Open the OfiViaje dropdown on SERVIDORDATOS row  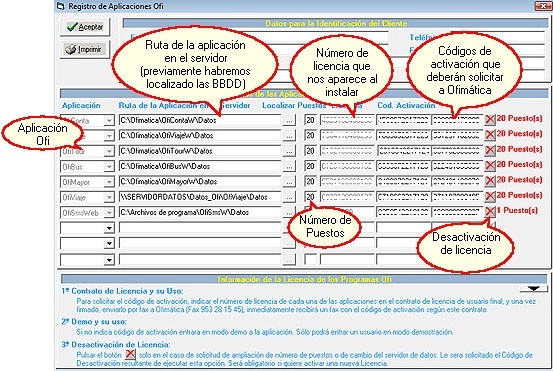109,197
